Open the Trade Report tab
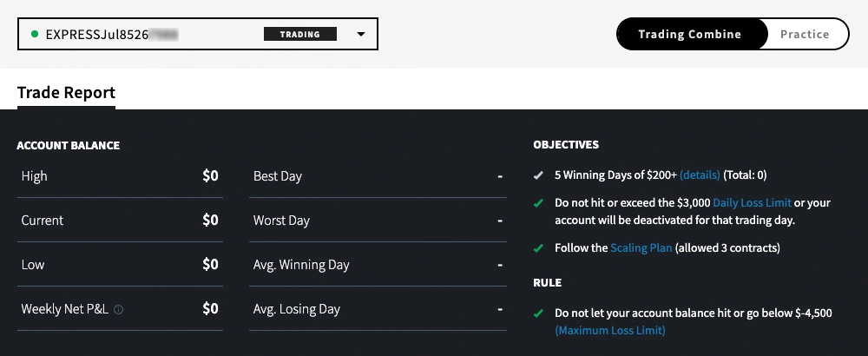The height and width of the screenshot is (356, 868). point(66,93)
